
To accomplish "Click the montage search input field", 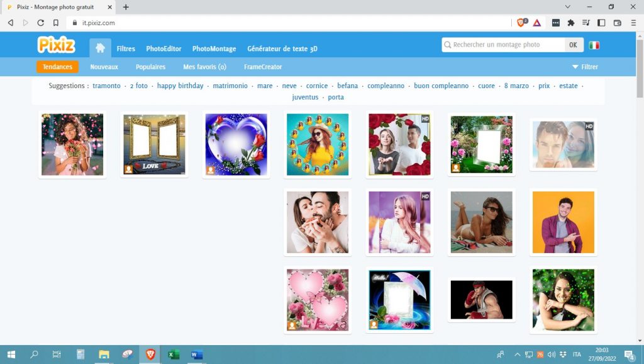I will click(506, 45).
